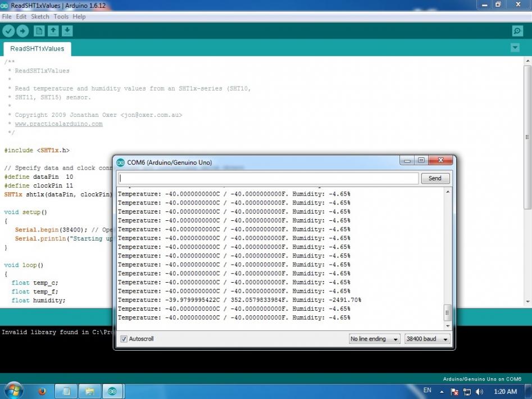Create a new sketch with New icon
This screenshot has width=532, height=399.
(39, 31)
